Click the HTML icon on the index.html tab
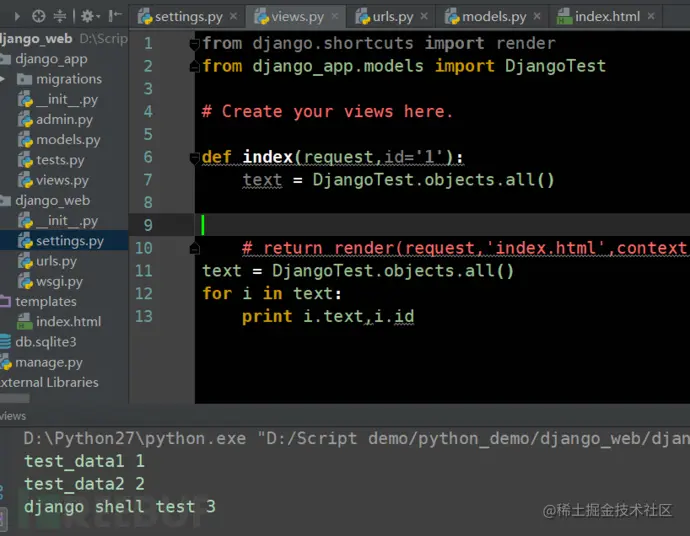Image resolution: width=690 pixels, height=536 pixels. 565,17
